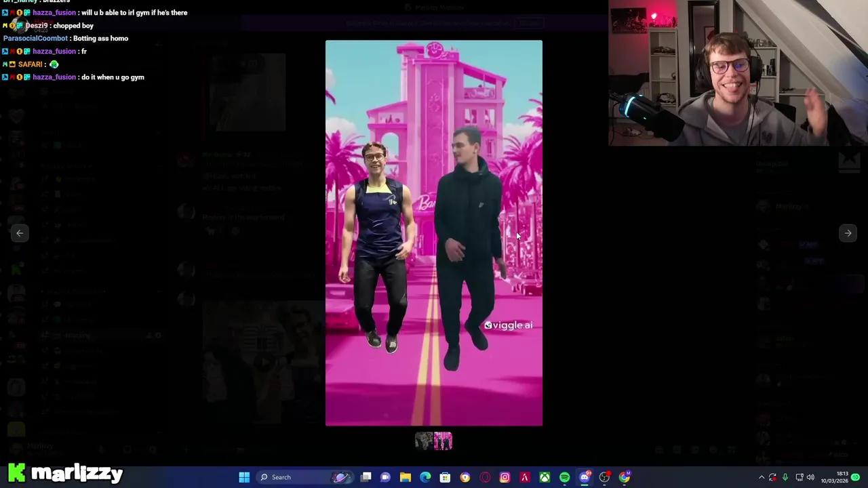Launch the Xbox app from taskbar

545,477
